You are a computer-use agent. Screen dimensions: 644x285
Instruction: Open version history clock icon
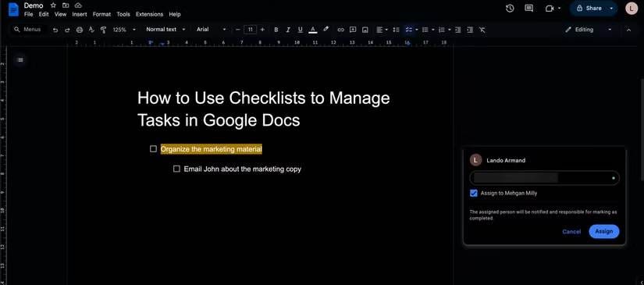(510, 9)
